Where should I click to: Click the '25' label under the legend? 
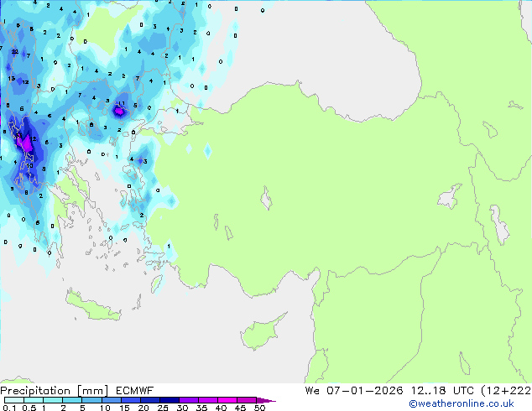(x=163, y=408)
